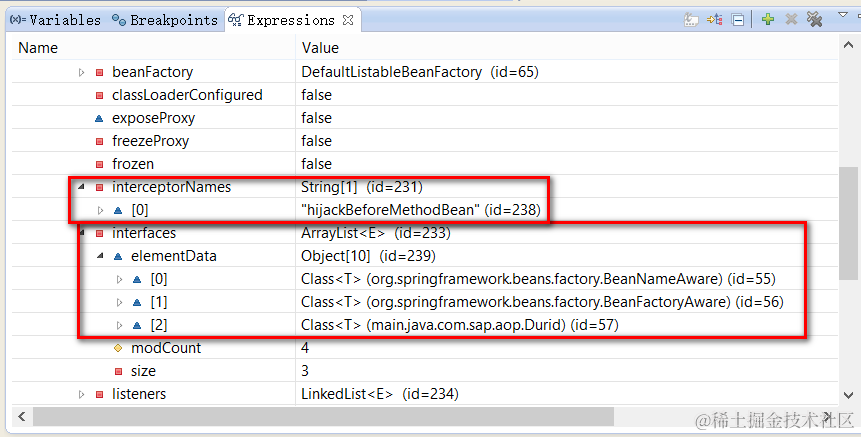Select the exposeProxy row
The width and height of the screenshot is (861, 437).
point(425,118)
